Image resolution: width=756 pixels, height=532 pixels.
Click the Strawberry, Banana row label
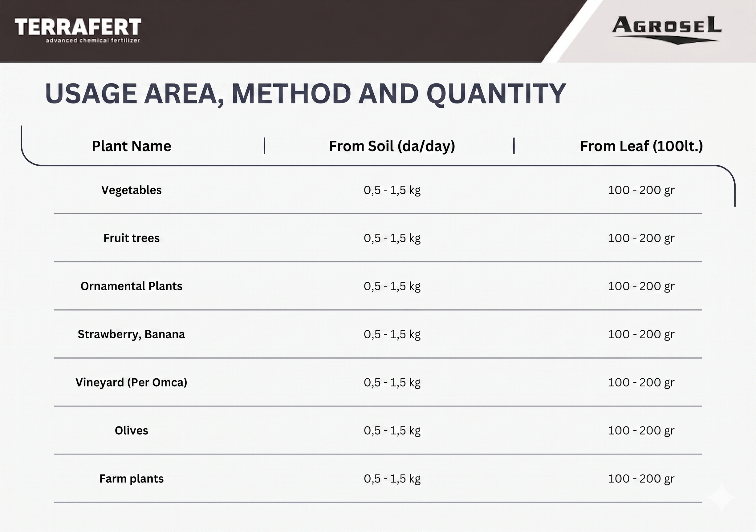pyautogui.click(x=131, y=334)
